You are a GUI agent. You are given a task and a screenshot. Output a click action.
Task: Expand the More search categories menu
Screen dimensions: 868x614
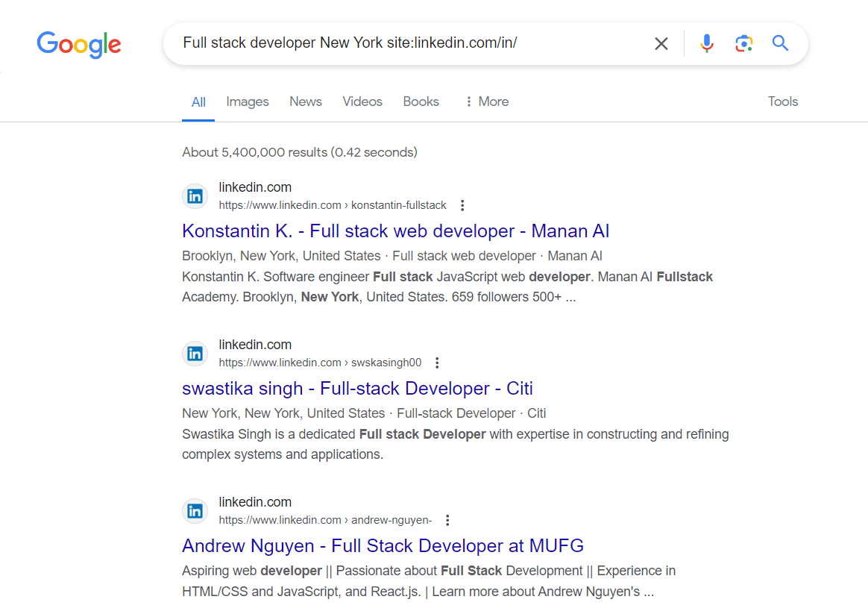coord(486,101)
